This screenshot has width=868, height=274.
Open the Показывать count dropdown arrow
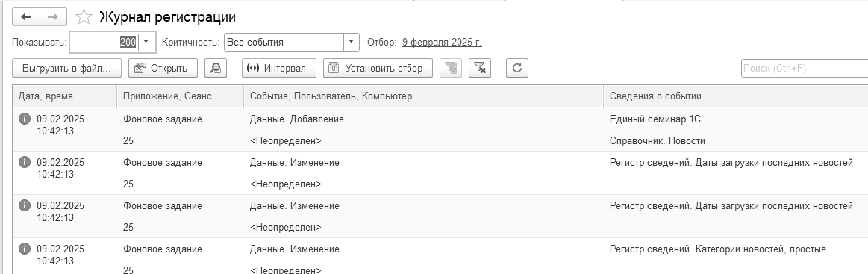tap(146, 42)
